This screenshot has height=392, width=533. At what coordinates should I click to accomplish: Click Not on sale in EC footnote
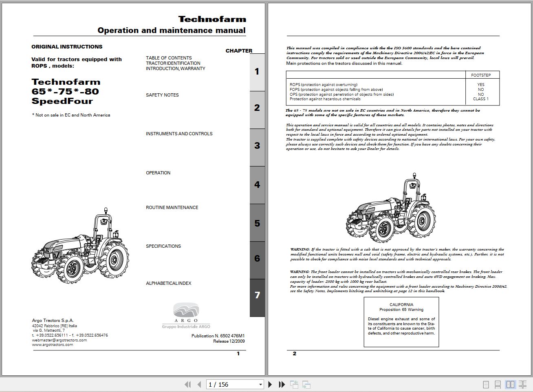[71, 115]
